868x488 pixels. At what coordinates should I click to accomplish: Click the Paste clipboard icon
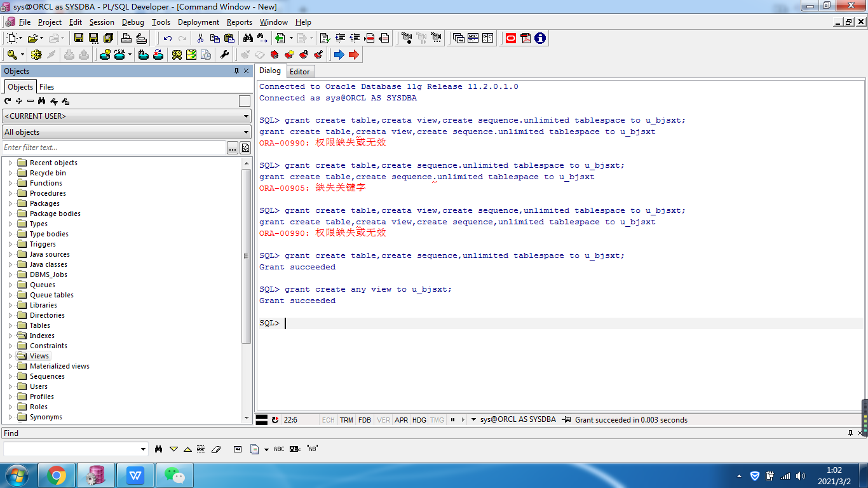[x=229, y=38]
